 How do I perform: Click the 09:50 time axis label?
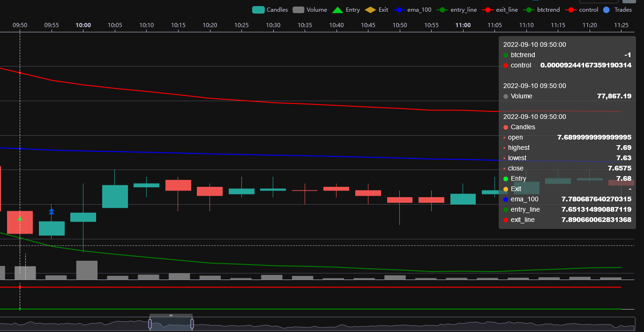pos(20,25)
